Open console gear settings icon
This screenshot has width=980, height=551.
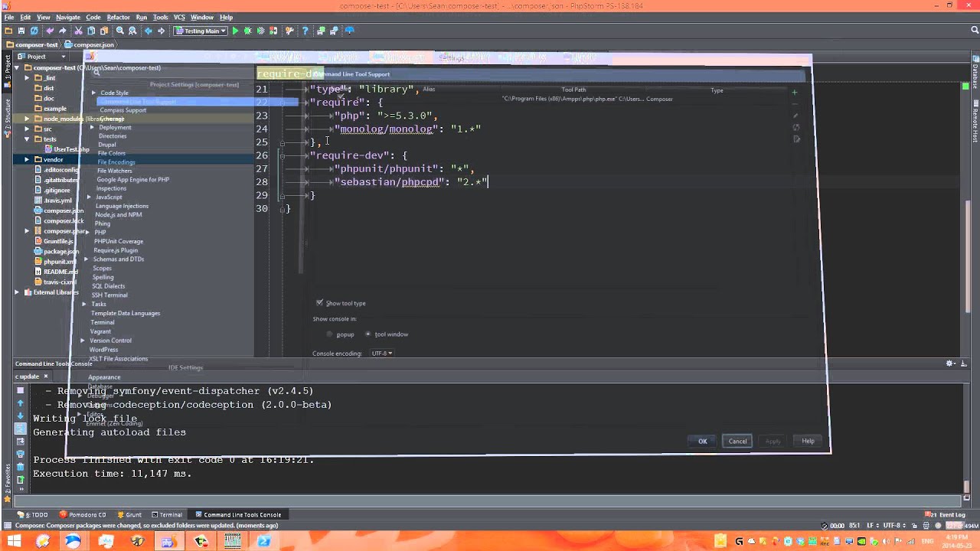[x=950, y=364]
